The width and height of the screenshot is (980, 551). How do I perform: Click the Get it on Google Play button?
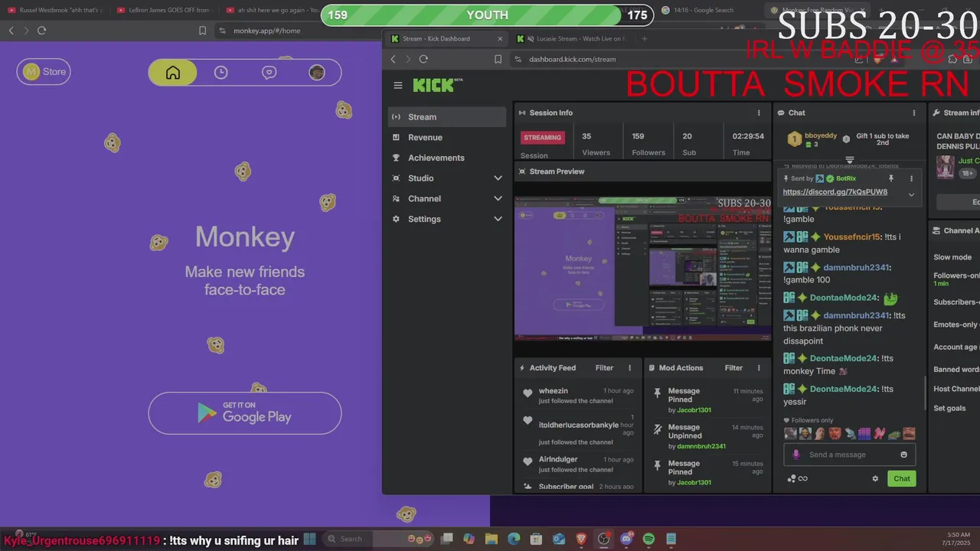pyautogui.click(x=245, y=413)
